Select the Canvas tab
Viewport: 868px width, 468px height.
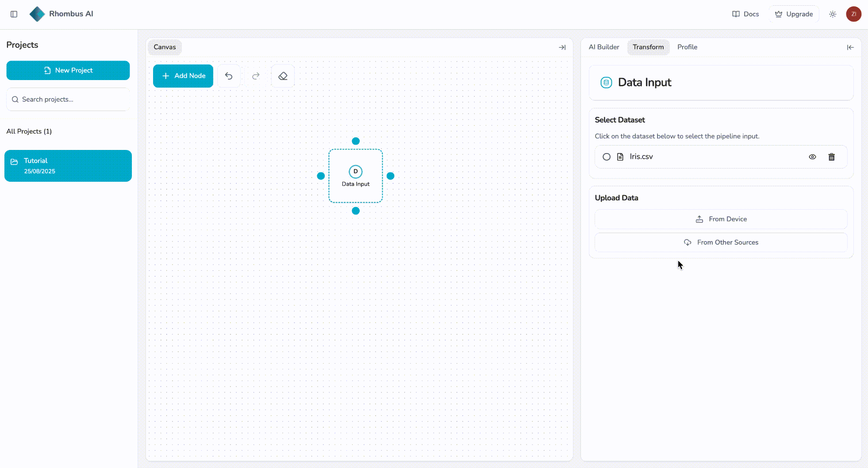[x=165, y=47]
